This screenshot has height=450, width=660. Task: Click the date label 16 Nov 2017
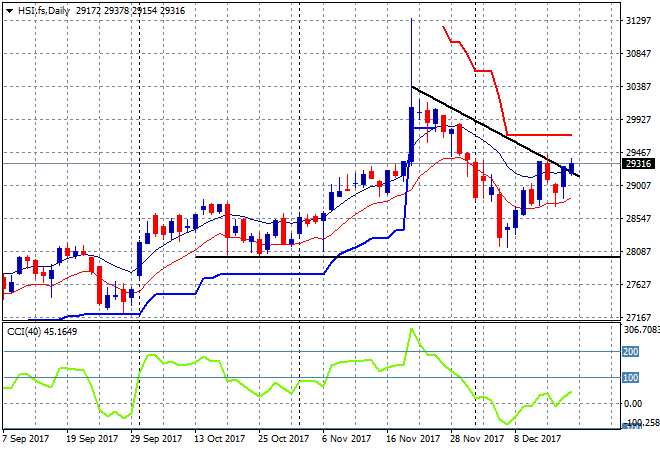pos(413,439)
